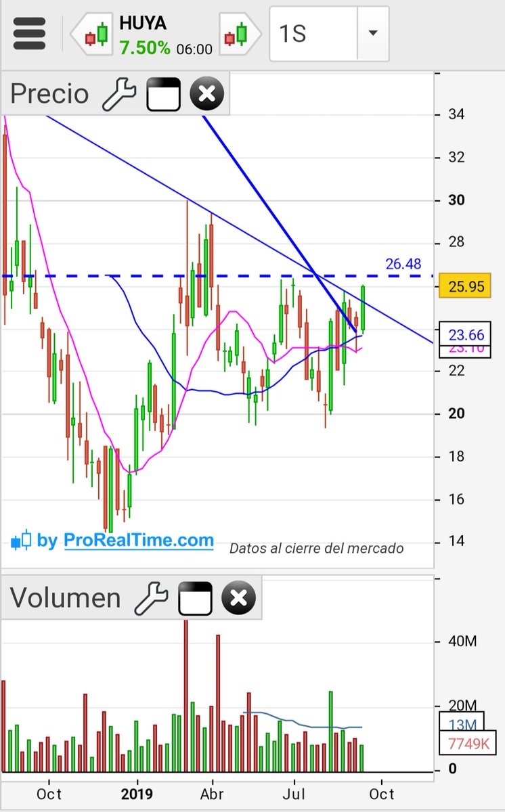This screenshot has width=505, height=812.
Task: Click the 'Datos al cierre del mercado' text
Action: pos(317,548)
